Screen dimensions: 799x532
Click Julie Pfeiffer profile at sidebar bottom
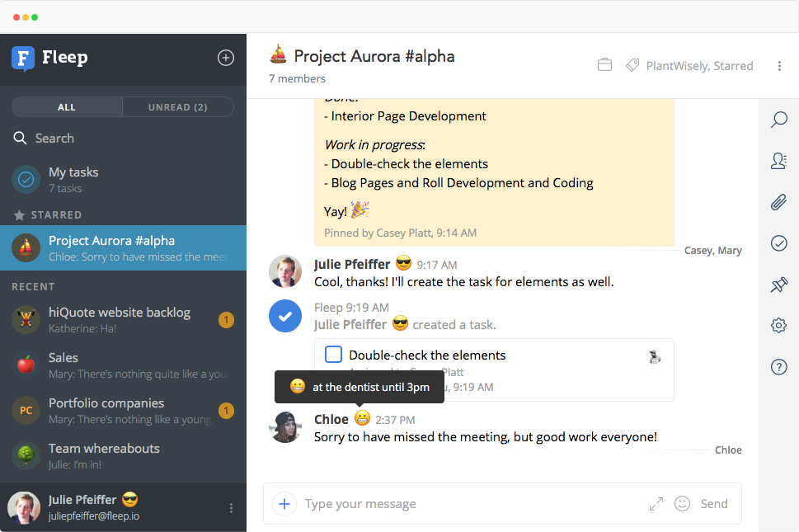click(123, 507)
